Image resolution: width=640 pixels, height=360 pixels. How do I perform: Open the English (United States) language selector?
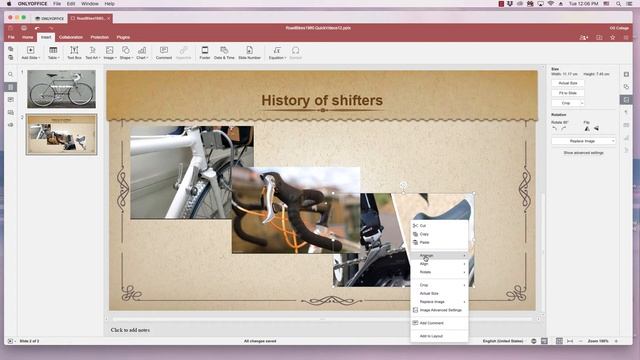[503, 341]
